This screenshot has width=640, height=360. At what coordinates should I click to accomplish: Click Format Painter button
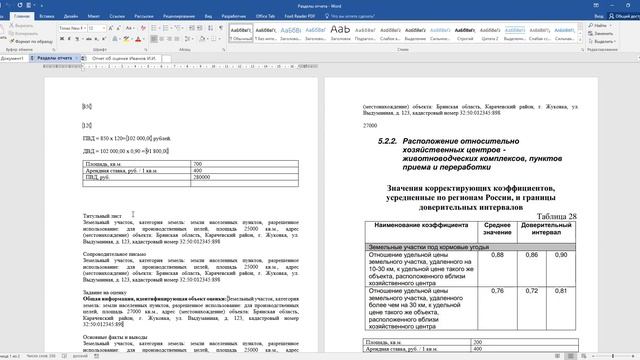pyautogui.click(x=31, y=41)
